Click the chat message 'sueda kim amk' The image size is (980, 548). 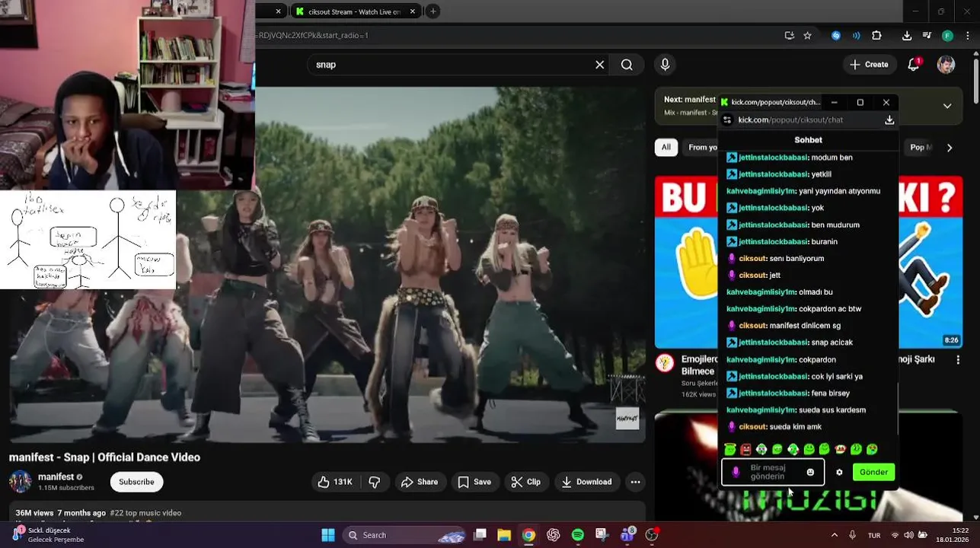[x=796, y=427]
